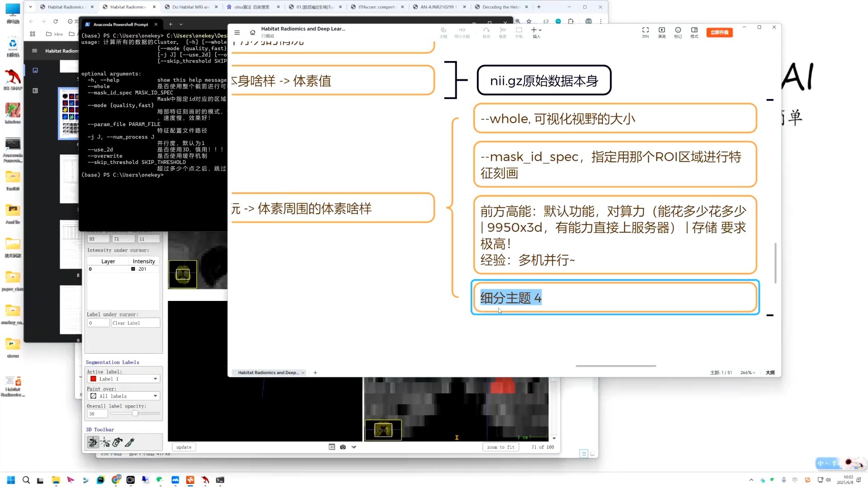Switch to the Do Habitat MRI browser tab
Image resolution: width=868 pixels, height=488 pixels.
tap(191, 7)
